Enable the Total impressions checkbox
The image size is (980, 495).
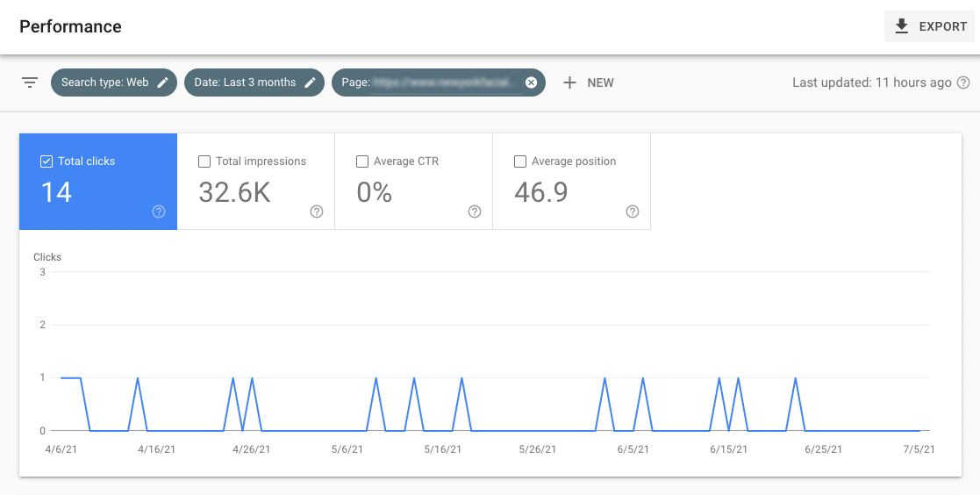pyautogui.click(x=204, y=161)
